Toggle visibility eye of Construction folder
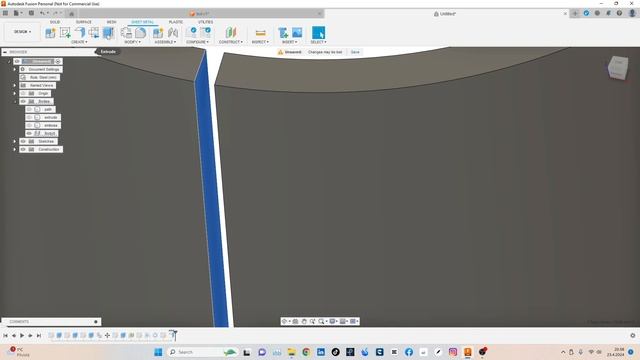This screenshot has width=640, height=360. [x=23, y=149]
